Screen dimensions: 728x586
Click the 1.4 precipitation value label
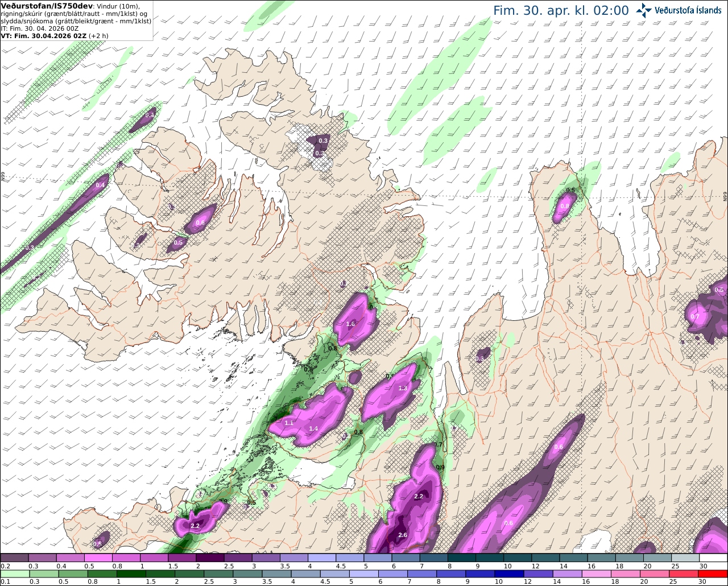[313, 428]
